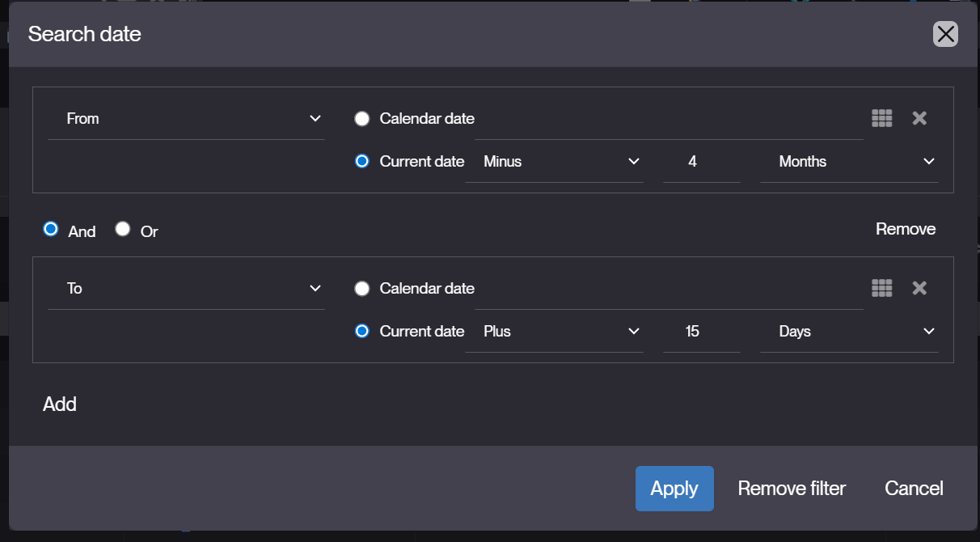Open the Minus operator dropdown

pos(554,162)
